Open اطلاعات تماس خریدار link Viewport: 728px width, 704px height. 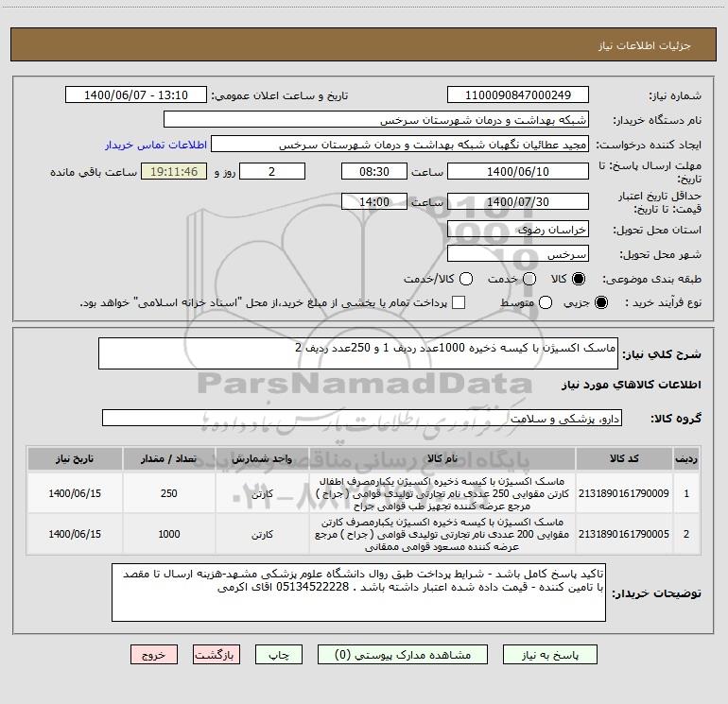[156, 145]
